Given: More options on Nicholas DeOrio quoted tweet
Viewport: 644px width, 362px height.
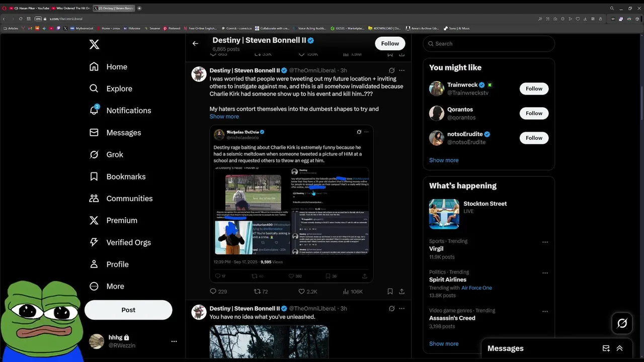Looking at the screenshot, I should pyautogui.click(x=366, y=132).
